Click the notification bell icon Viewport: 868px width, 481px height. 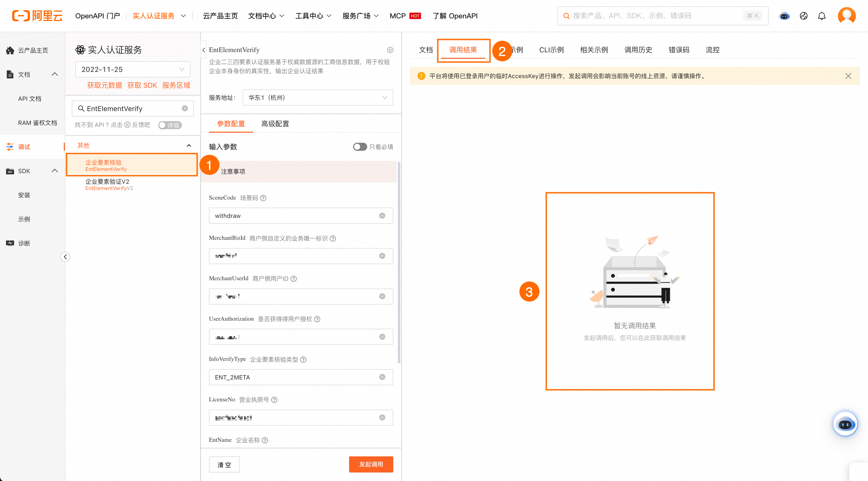822,16
